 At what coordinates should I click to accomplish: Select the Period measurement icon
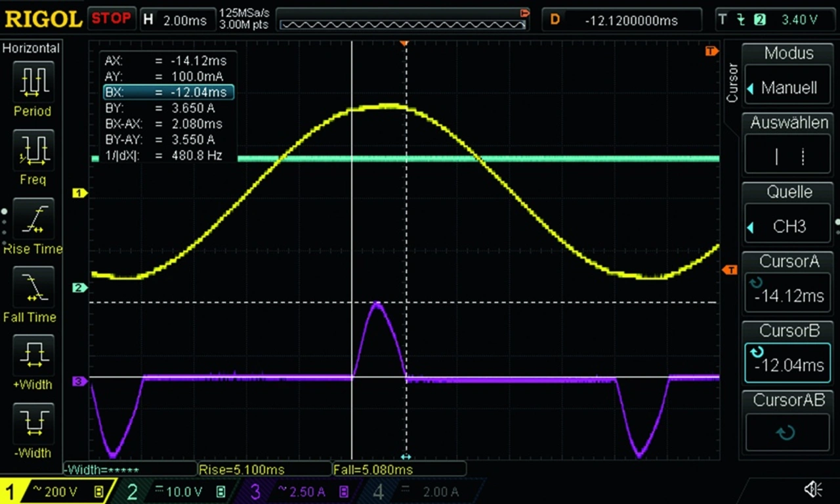tap(32, 81)
